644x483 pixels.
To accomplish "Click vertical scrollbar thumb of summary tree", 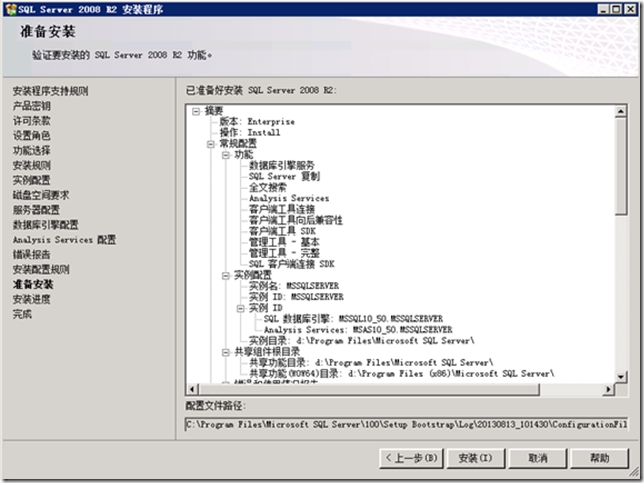I will pyautogui.click(x=621, y=166).
